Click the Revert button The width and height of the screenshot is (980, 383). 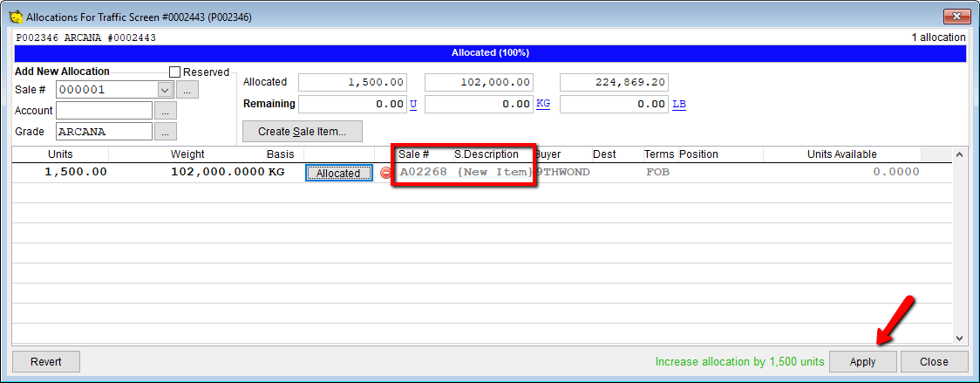click(46, 362)
